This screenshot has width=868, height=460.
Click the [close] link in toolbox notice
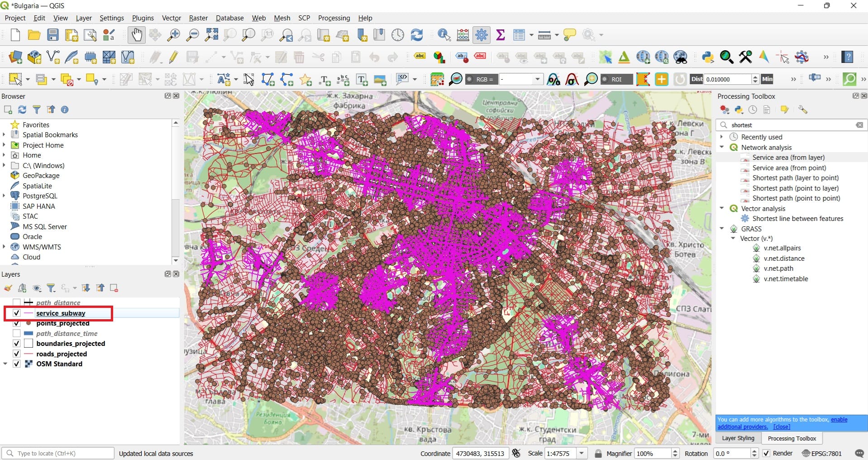click(x=782, y=427)
